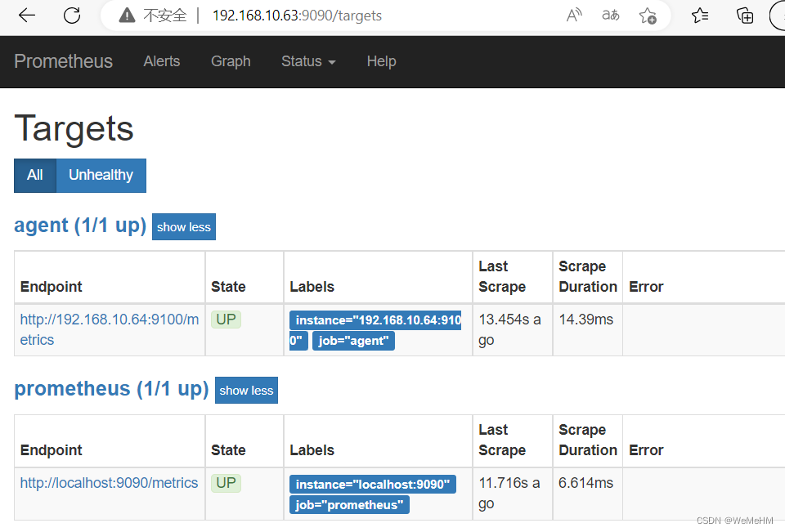Viewport: 785px width, 532px height.
Task: Open the Help menu item
Action: [x=382, y=61]
